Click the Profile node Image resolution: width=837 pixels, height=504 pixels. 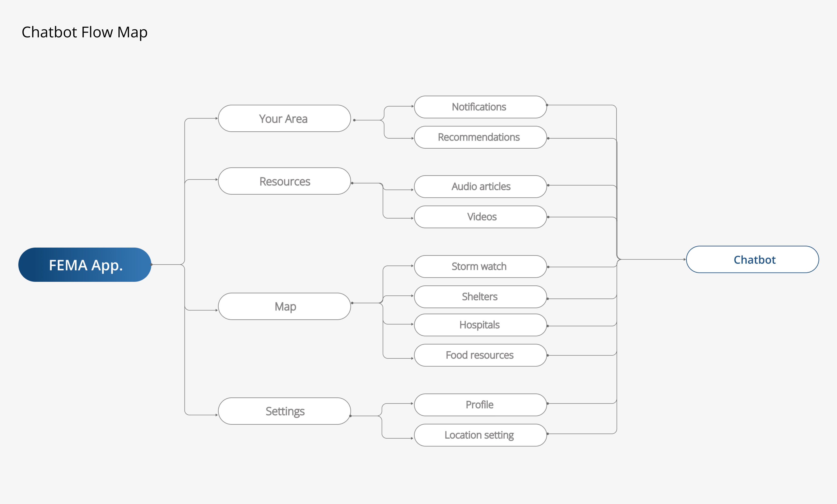pyautogui.click(x=480, y=405)
